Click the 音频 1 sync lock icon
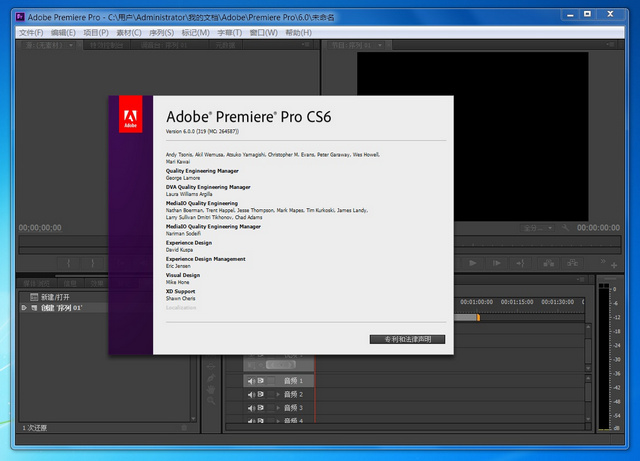Image resolution: width=640 pixels, height=461 pixels. coord(262,381)
